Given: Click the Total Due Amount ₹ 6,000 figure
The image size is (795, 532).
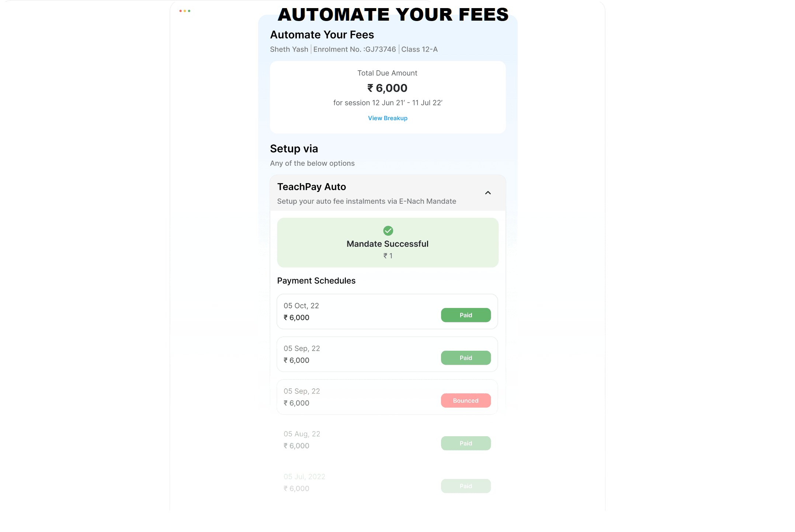Looking at the screenshot, I should [x=388, y=88].
